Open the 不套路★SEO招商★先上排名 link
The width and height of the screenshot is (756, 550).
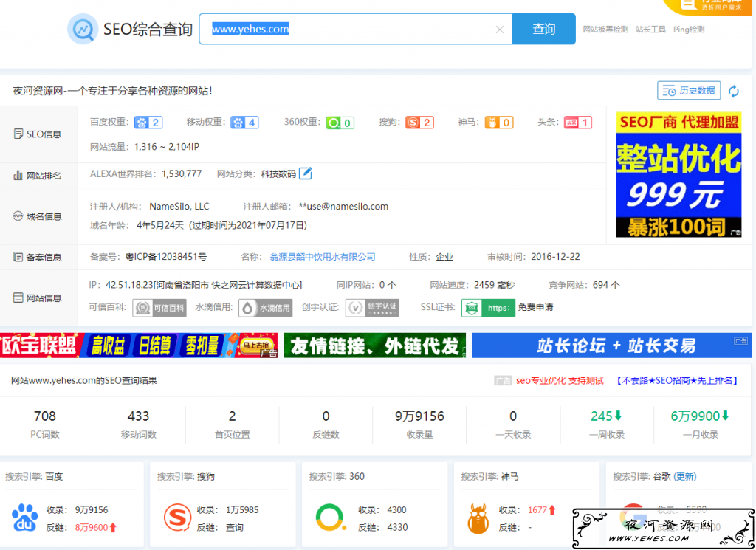tap(677, 381)
